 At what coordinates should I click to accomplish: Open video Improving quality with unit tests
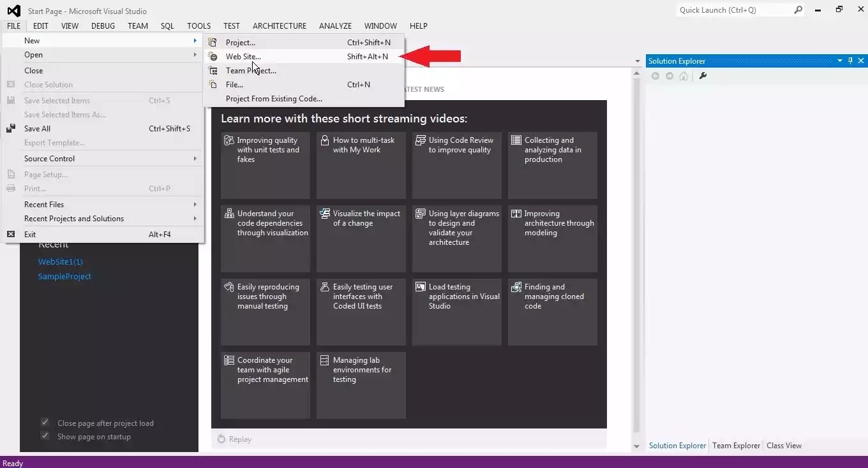266,165
